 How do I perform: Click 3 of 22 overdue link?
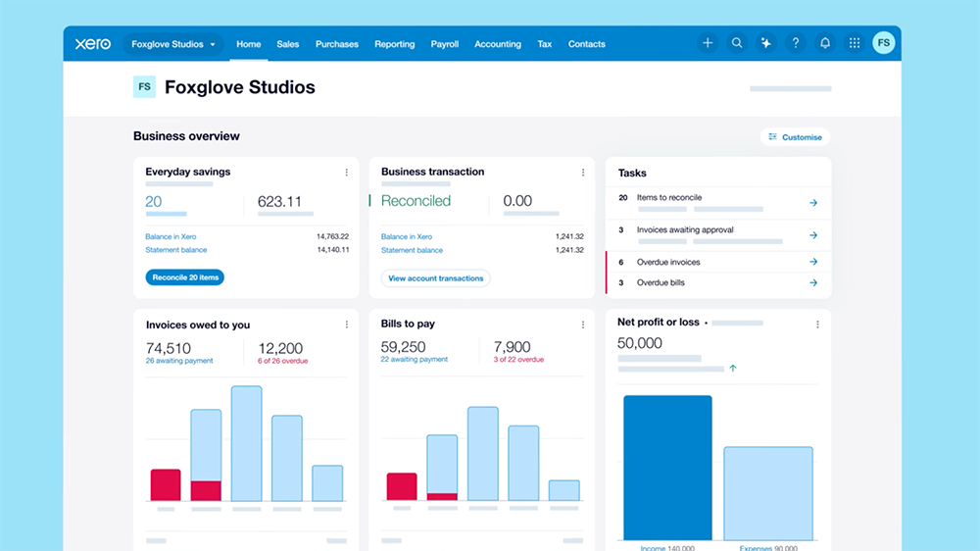click(x=518, y=360)
